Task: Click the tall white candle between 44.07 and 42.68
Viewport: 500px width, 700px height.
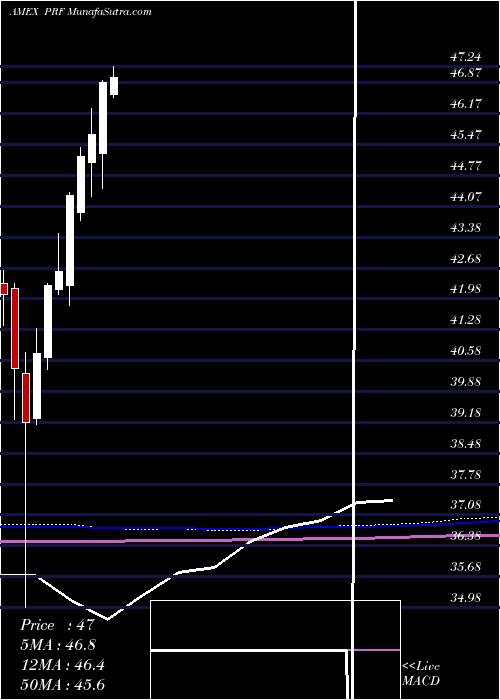Action: pos(70,240)
